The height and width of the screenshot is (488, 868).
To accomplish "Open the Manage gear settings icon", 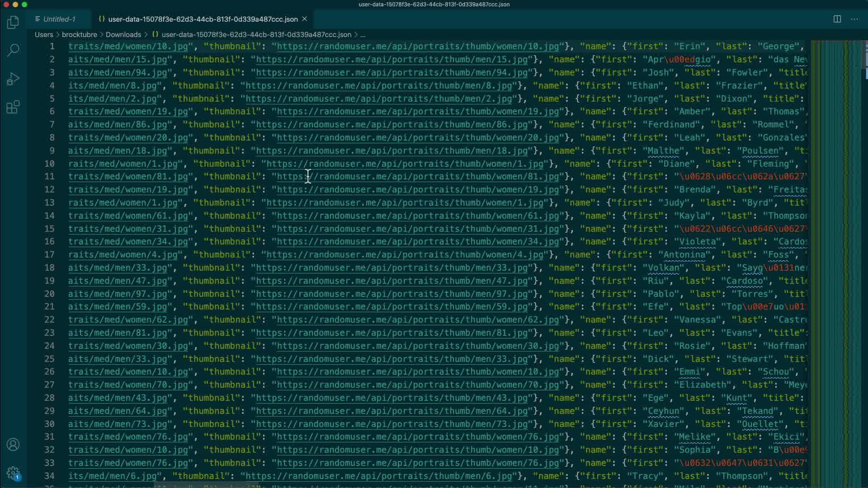I will coord(13,473).
